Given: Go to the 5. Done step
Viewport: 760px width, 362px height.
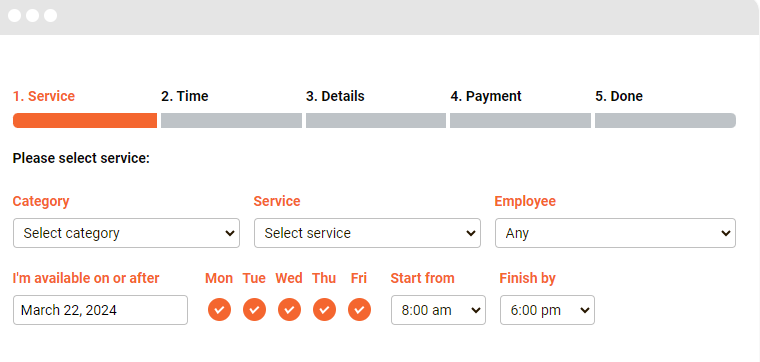Looking at the screenshot, I should (619, 96).
